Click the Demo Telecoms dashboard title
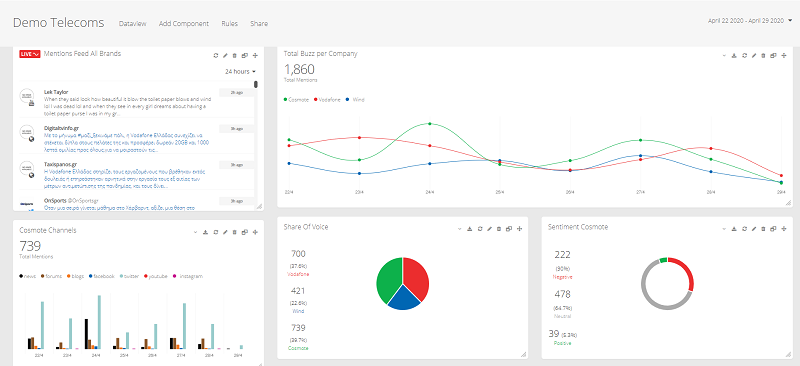800x366 pixels. coord(58,22)
